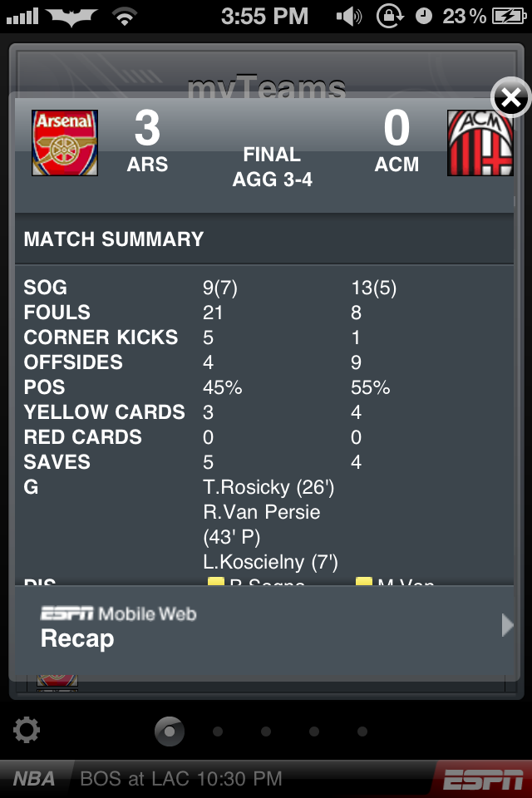Tap the FINAL AGG 3-4 status
Screen dimensions: 532x798
(x=272, y=166)
